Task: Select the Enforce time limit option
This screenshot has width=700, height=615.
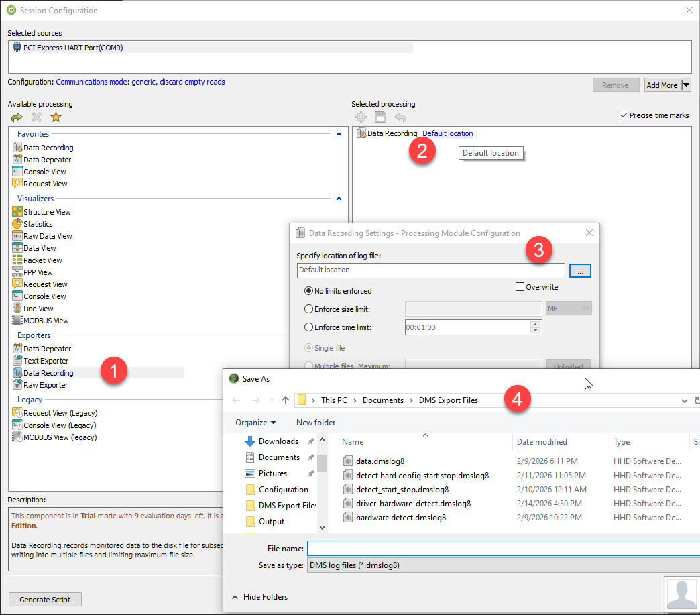Action: (x=309, y=327)
